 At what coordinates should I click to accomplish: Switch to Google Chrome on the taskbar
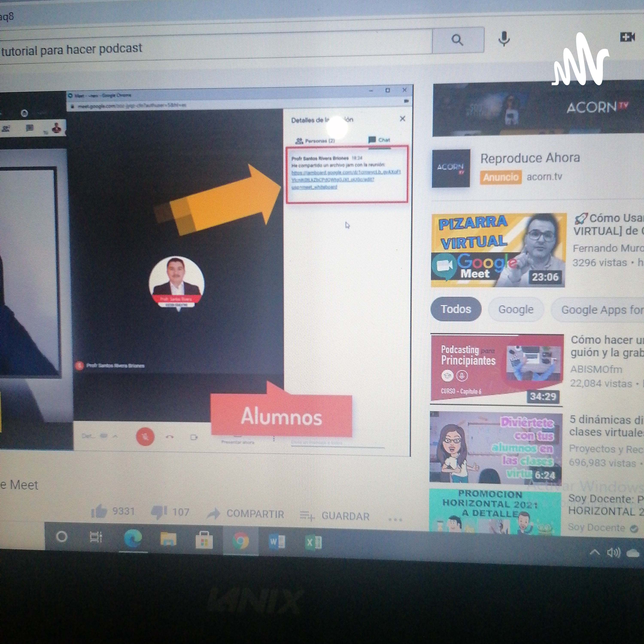241,541
